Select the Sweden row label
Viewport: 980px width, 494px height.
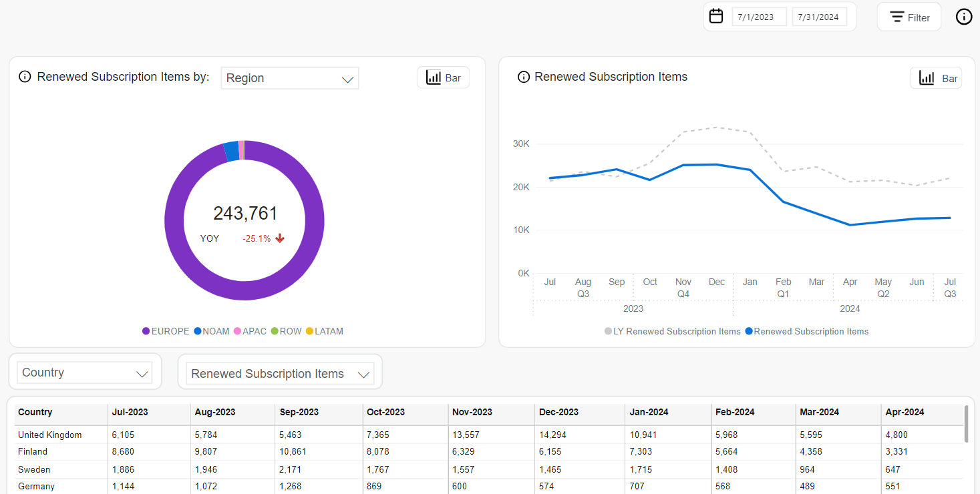(x=34, y=469)
